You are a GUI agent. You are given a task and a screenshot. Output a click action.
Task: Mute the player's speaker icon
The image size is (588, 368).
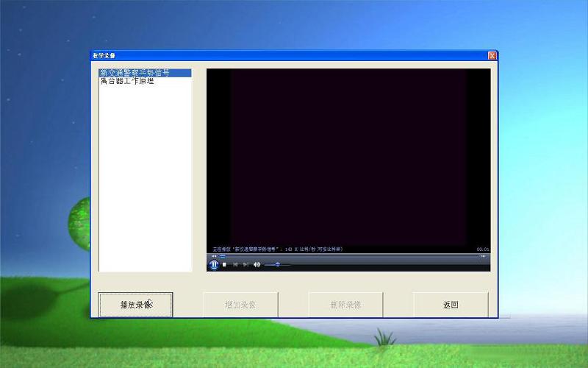[257, 264]
